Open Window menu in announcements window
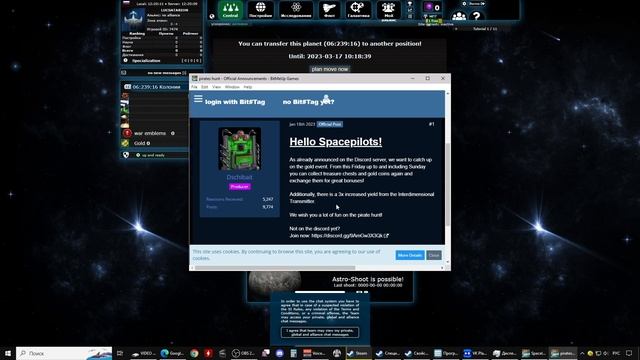The height and width of the screenshot is (360, 640). [x=232, y=87]
